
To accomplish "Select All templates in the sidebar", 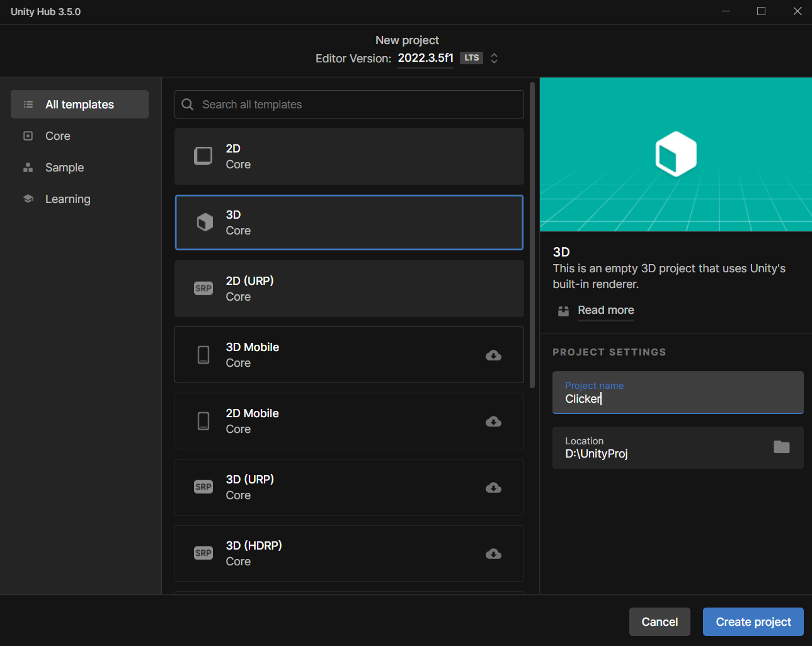I will (79, 105).
